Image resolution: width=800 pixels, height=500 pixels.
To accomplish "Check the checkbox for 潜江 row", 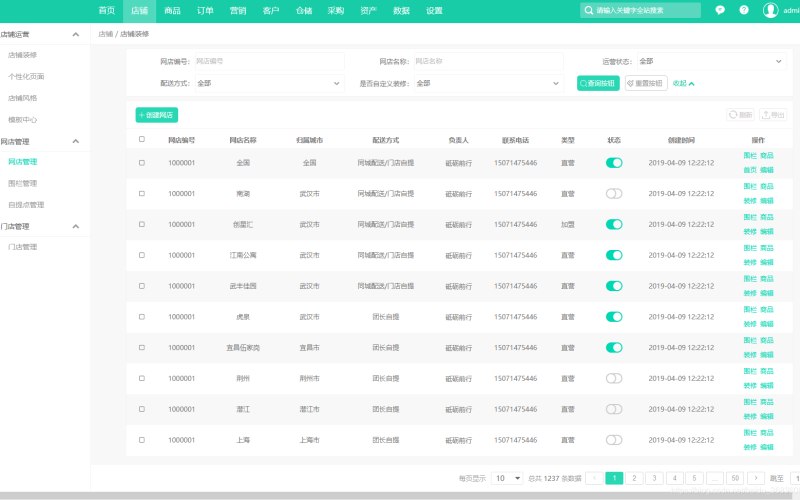I will pyautogui.click(x=142, y=409).
